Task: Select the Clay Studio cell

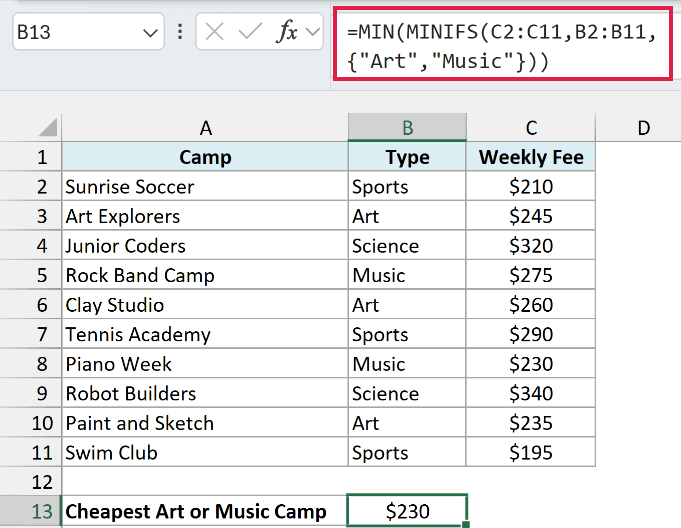Action: [x=205, y=304]
